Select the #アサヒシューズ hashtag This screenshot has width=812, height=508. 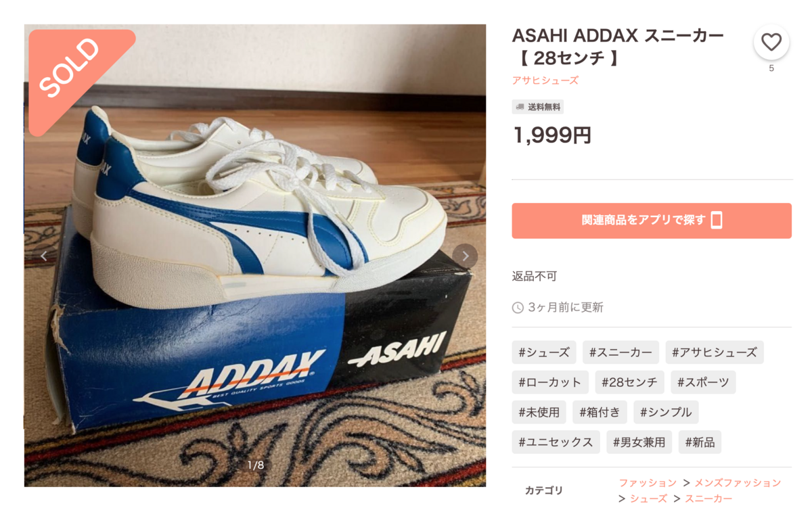715,352
